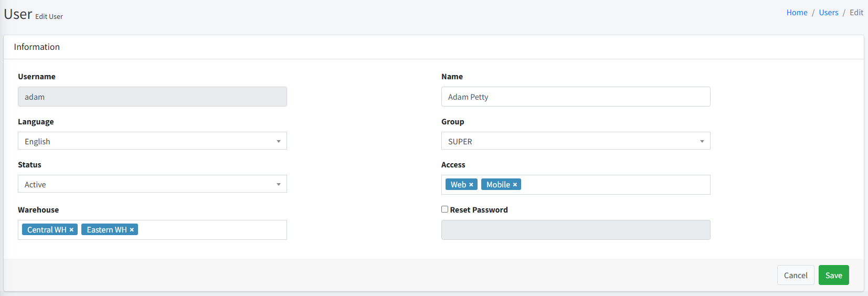Open the Language dropdown
The width and height of the screenshot is (868, 296).
(x=152, y=141)
